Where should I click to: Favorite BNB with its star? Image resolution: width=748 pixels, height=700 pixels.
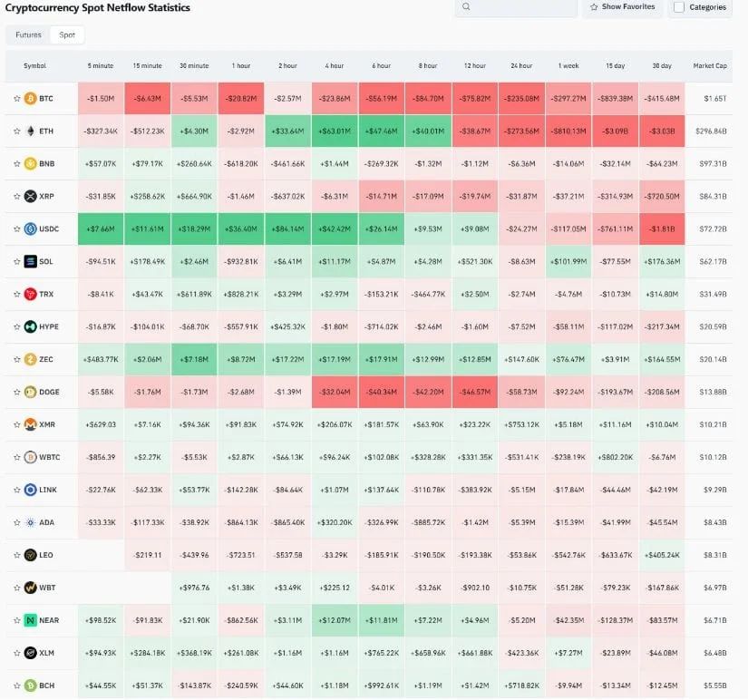point(16,164)
